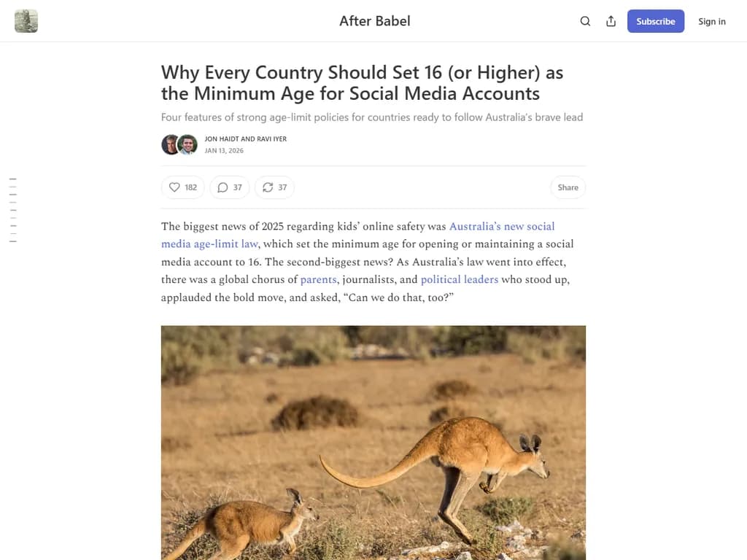Follow the political leaders hyperlink
The image size is (747, 560).
point(459,279)
